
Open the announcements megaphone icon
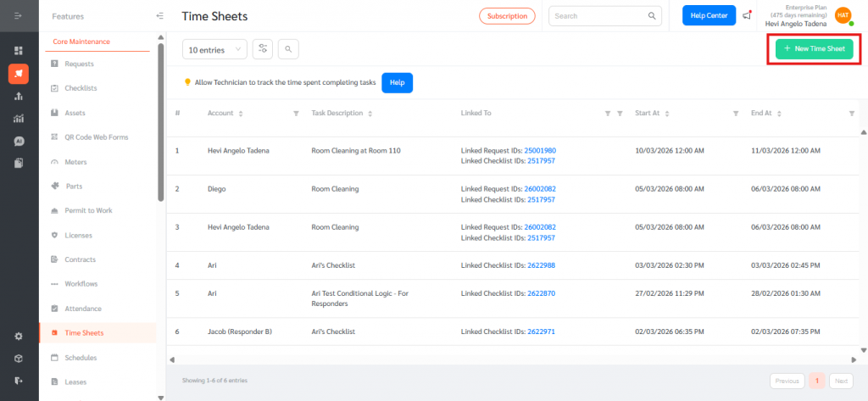(x=747, y=16)
